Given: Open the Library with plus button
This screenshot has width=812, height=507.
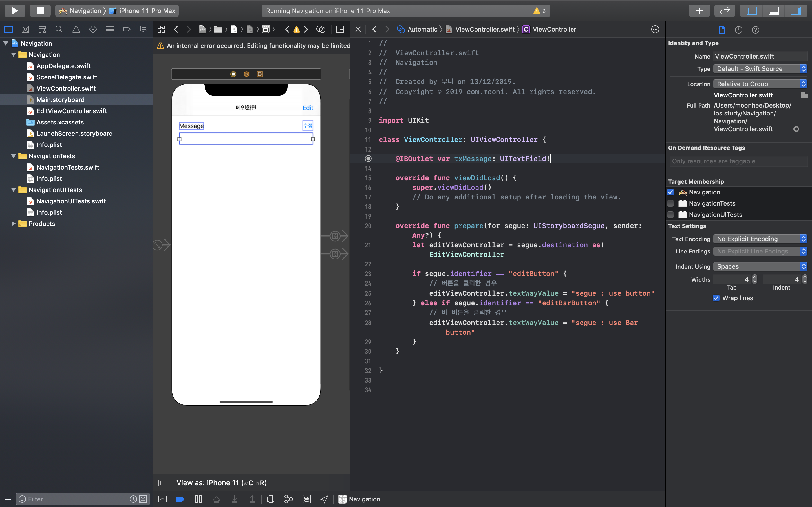Looking at the screenshot, I should pyautogui.click(x=699, y=11).
